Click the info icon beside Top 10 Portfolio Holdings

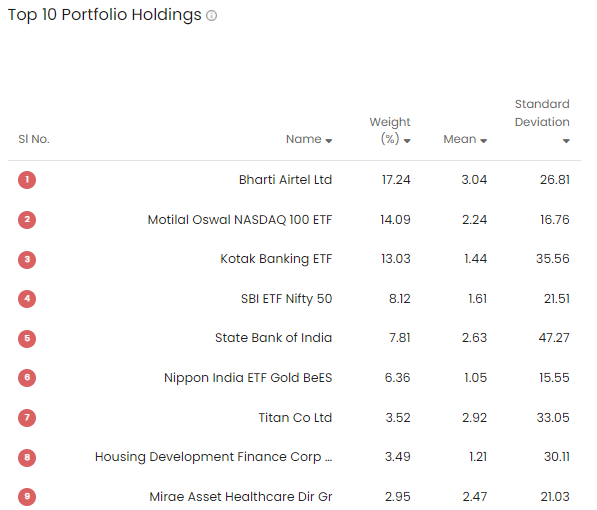(211, 16)
